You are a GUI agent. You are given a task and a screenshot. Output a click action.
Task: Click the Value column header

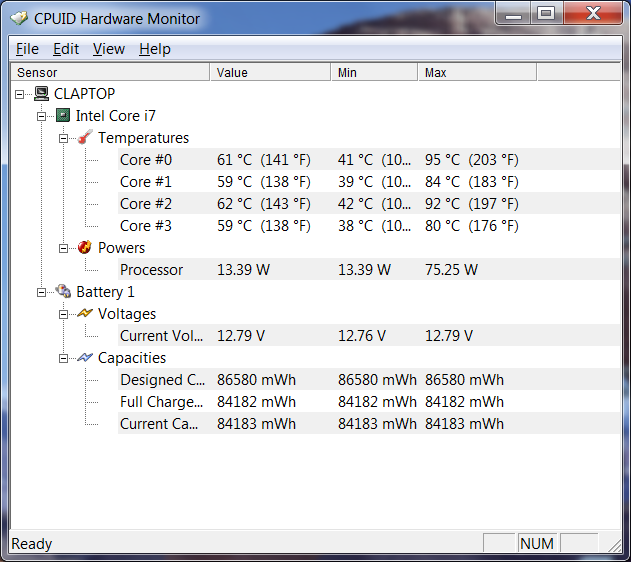click(270, 72)
